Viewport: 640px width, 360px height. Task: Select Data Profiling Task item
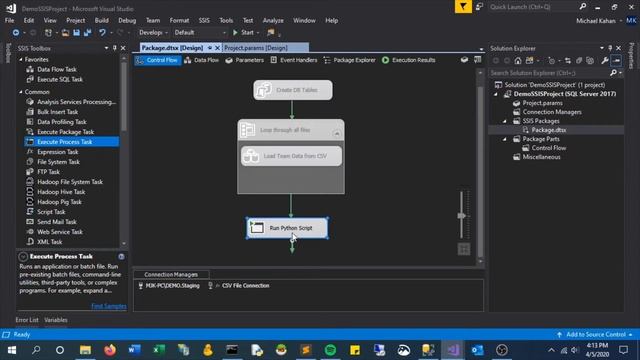pos(62,122)
